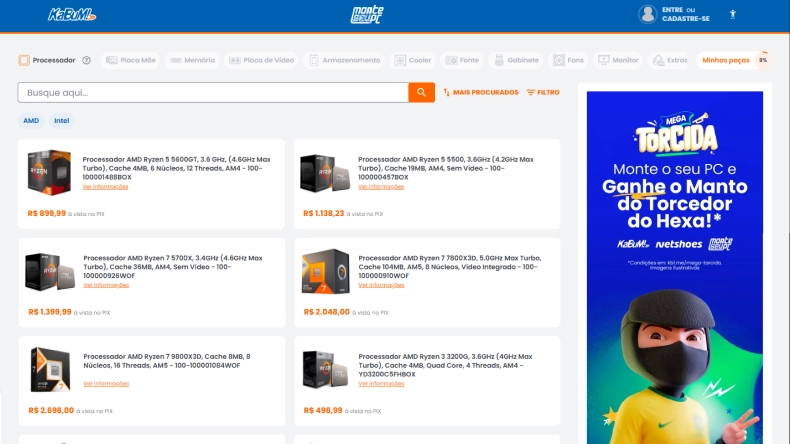Click the R$ 2.048,00 price
790x444 pixels.
326,312
